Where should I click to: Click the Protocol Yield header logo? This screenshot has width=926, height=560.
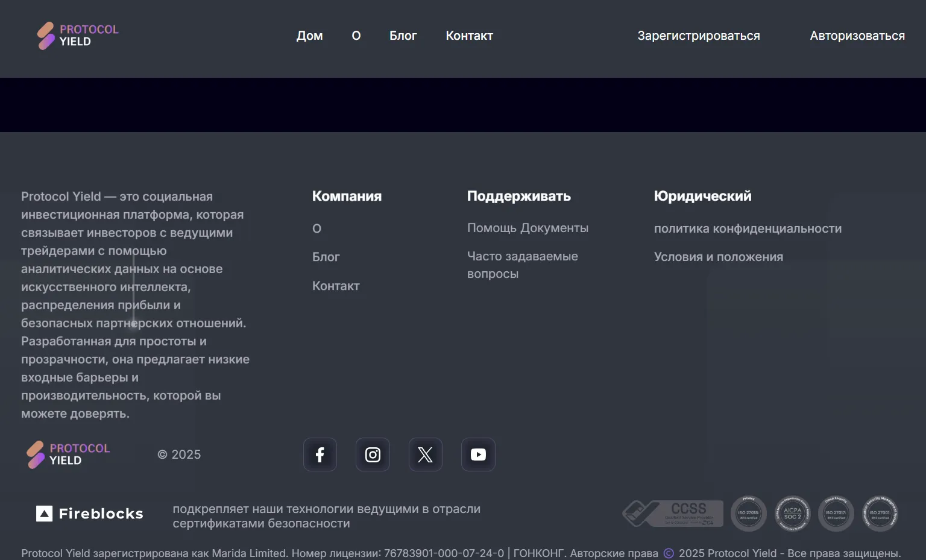78,36
